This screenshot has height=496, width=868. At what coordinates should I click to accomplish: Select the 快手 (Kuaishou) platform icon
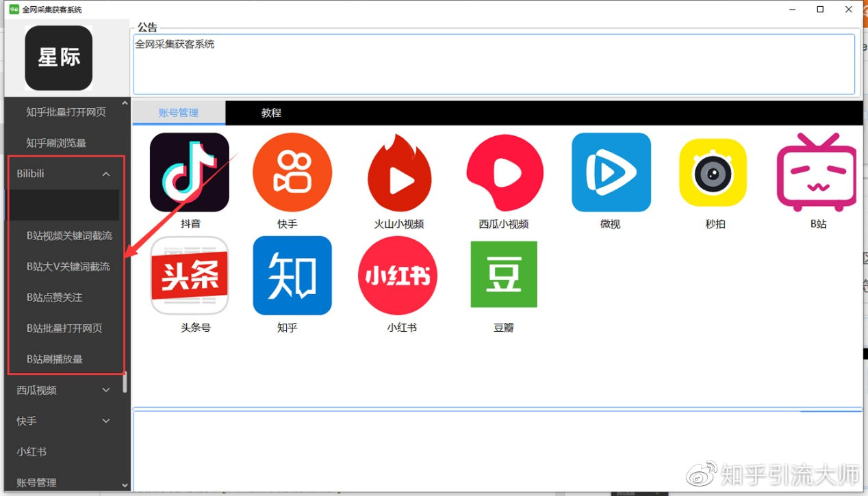coord(292,172)
